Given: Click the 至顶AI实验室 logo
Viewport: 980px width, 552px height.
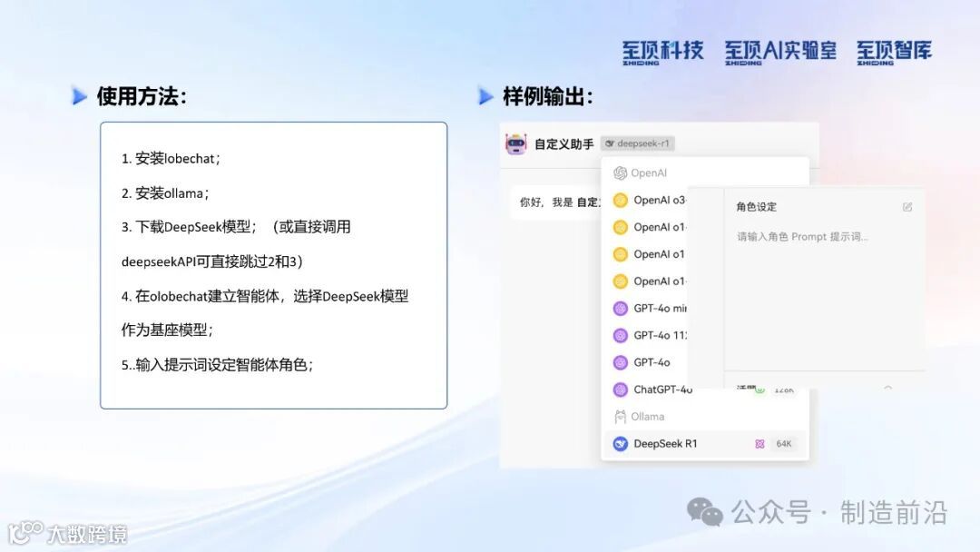Looking at the screenshot, I should click(x=780, y=53).
